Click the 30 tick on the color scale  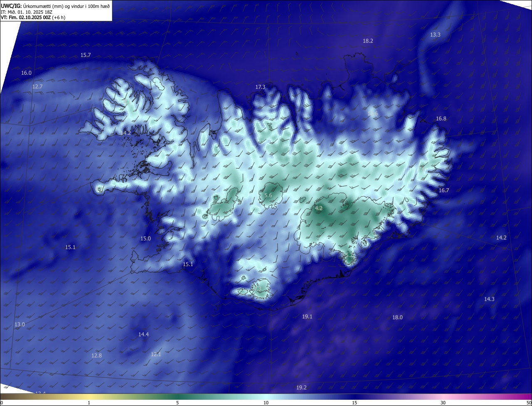click(x=443, y=403)
